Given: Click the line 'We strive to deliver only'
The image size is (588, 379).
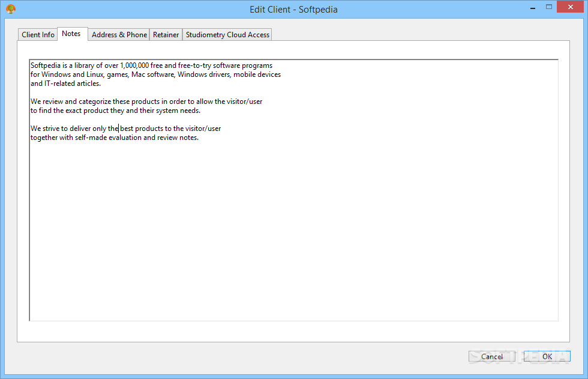Looking at the screenshot, I should [x=125, y=129].
